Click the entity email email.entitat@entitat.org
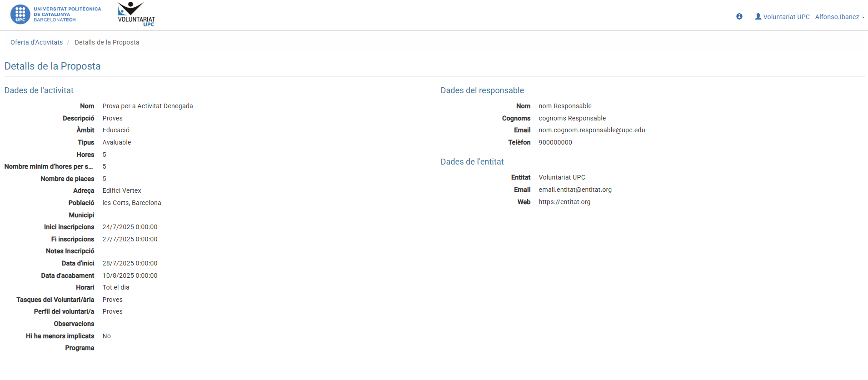Viewport: 868px width, 380px height. pyautogui.click(x=575, y=190)
